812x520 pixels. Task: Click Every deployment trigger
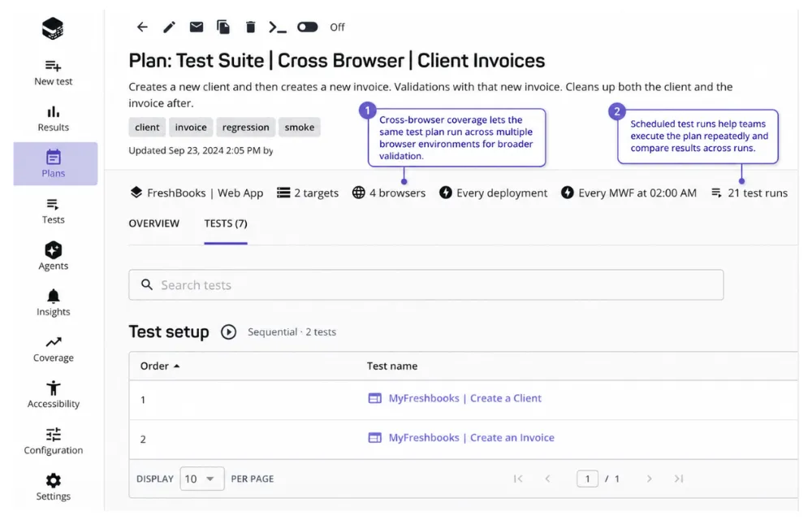click(493, 193)
